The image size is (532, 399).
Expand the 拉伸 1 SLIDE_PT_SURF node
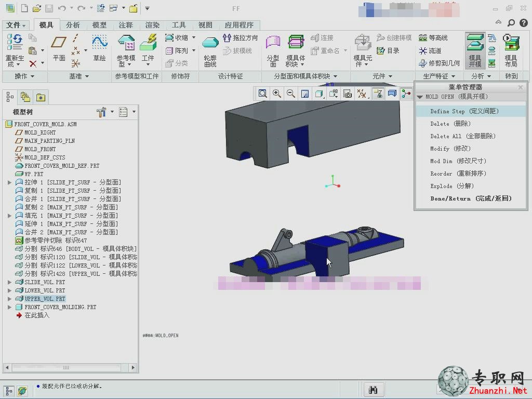coord(9,182)
